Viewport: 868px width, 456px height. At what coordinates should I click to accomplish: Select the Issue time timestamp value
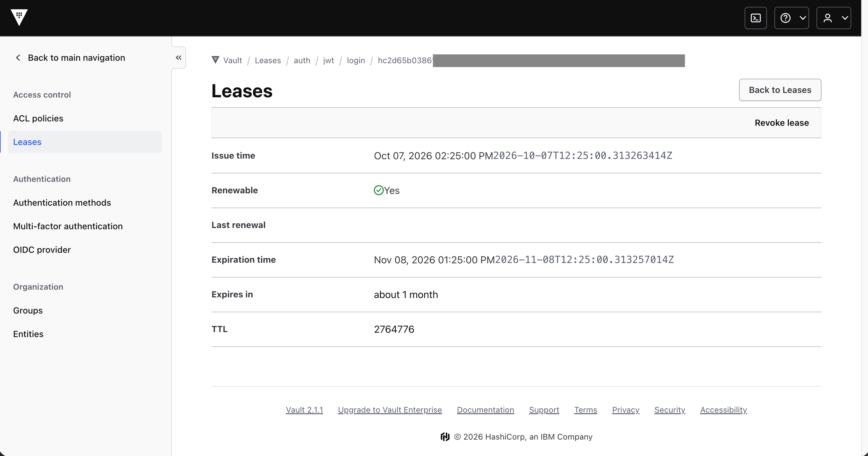[523, 156]
